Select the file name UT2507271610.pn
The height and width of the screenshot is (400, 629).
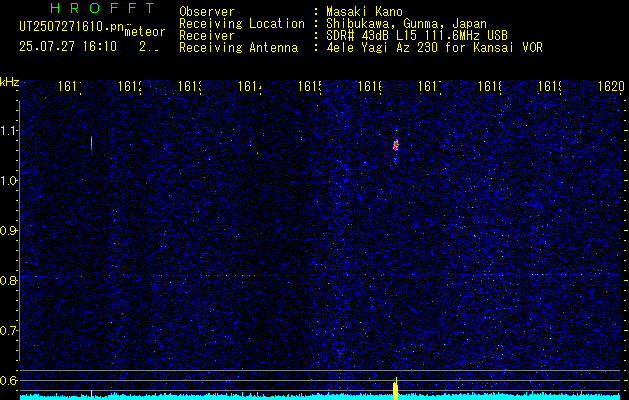coord(72,27)
